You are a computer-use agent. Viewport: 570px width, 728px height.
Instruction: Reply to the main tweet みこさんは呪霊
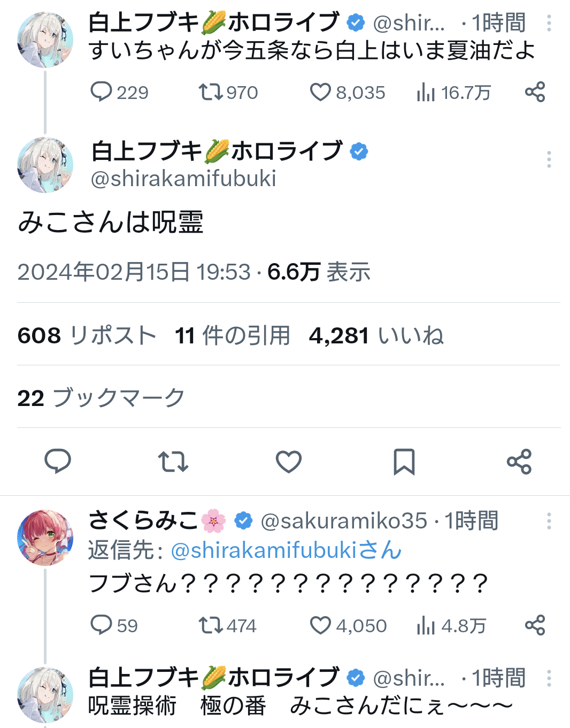[x=58, y=462]
